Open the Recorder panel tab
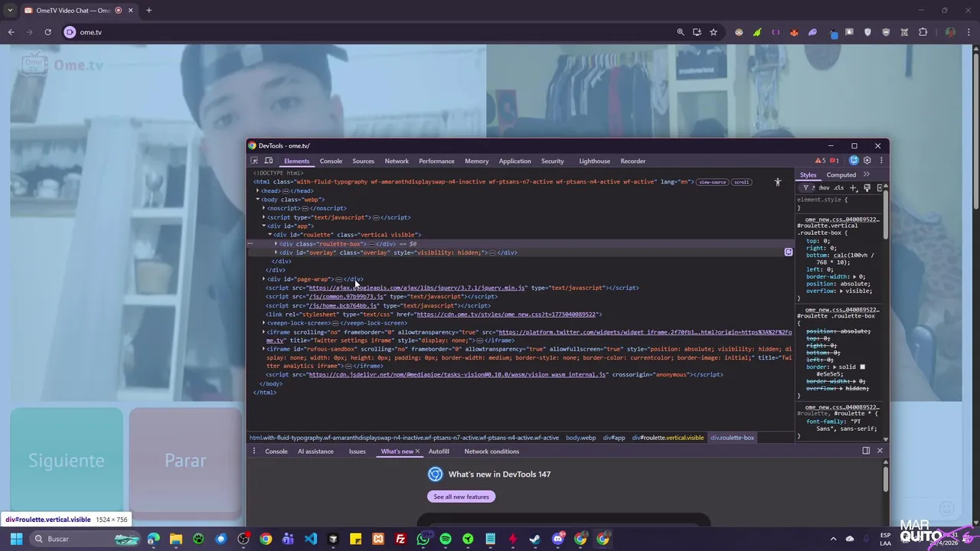Viewport: 980px width, 551px height. point(632,161)
